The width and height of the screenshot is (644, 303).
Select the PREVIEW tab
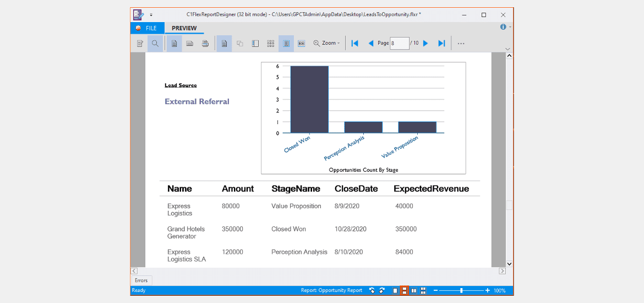[184, 28]
